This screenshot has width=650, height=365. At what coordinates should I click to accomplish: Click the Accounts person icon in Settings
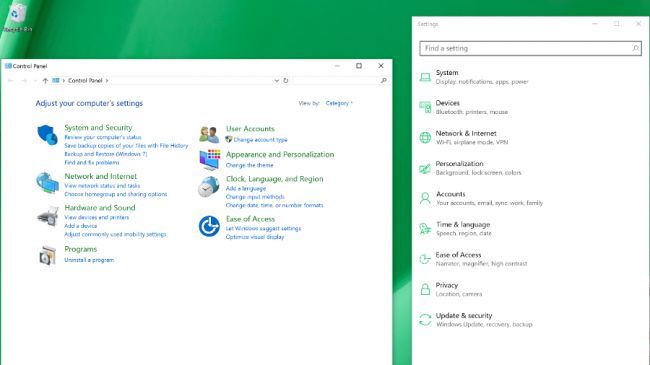coord(425,198)
